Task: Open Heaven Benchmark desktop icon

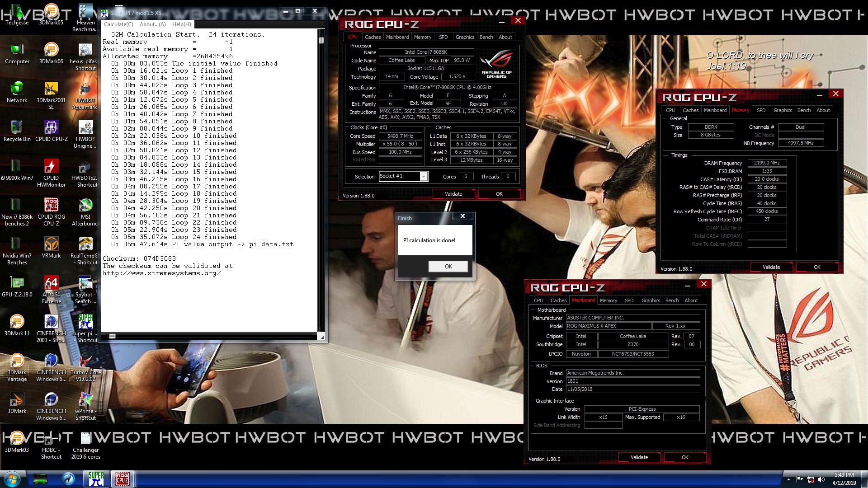Action: pyautogui.click(x=85, y=18)
